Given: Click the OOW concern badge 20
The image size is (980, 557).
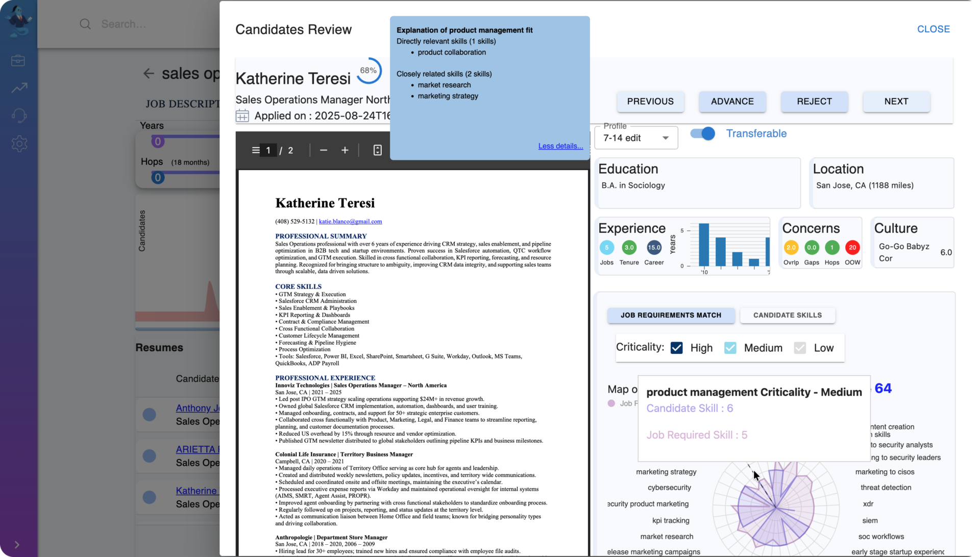Looking at the screenshot, I should 852,248.
